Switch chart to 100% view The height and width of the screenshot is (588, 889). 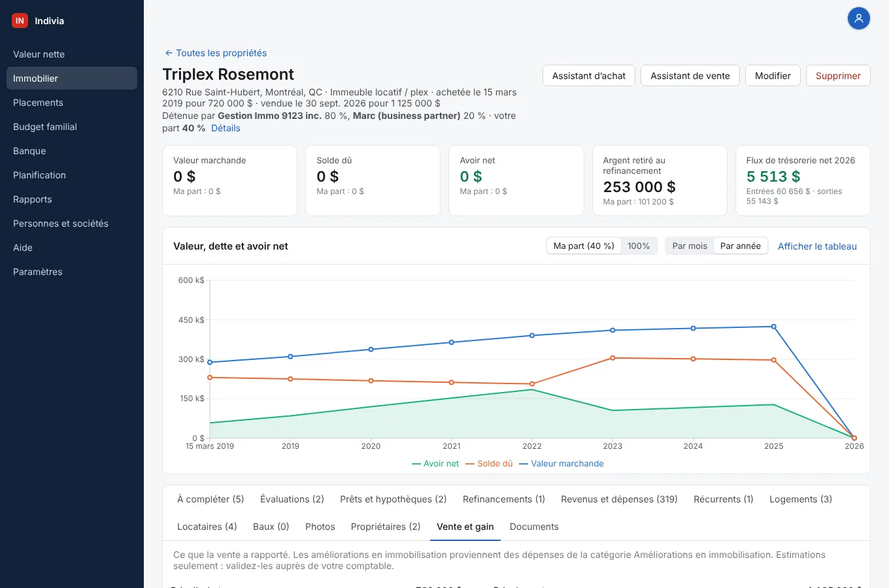tap(639, 246)
